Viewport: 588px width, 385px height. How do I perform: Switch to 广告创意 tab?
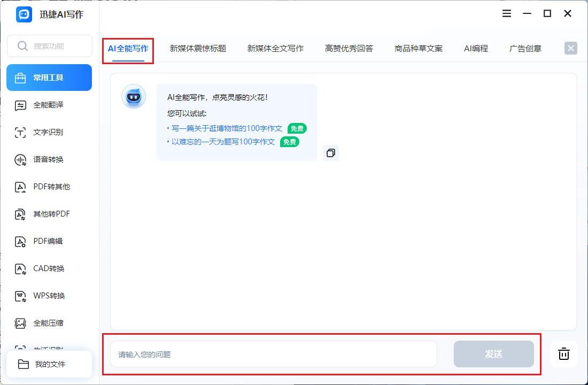(525, 49)
